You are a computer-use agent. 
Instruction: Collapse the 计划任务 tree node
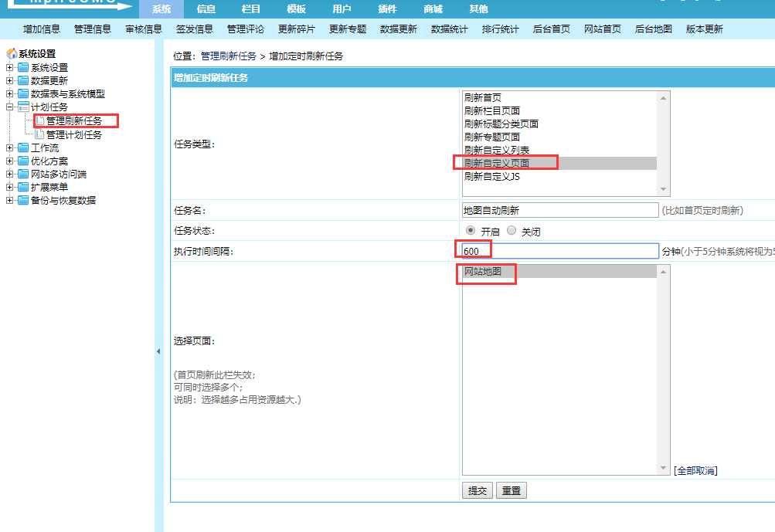[9, 107]
